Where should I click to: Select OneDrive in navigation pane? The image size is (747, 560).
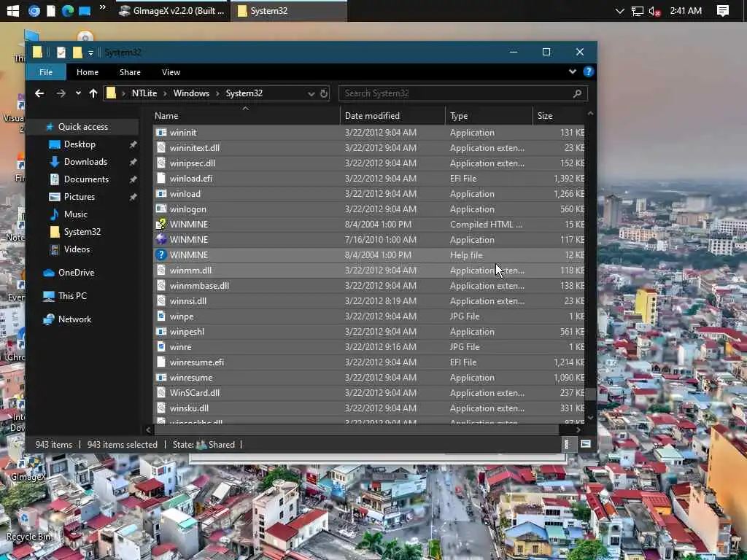[76, 273]
